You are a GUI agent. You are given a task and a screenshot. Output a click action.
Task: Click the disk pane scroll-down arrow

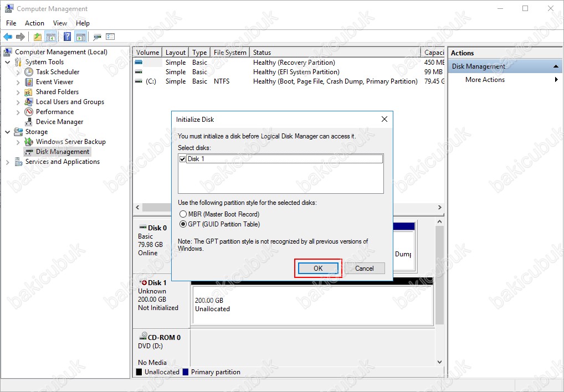coord(439,362)
